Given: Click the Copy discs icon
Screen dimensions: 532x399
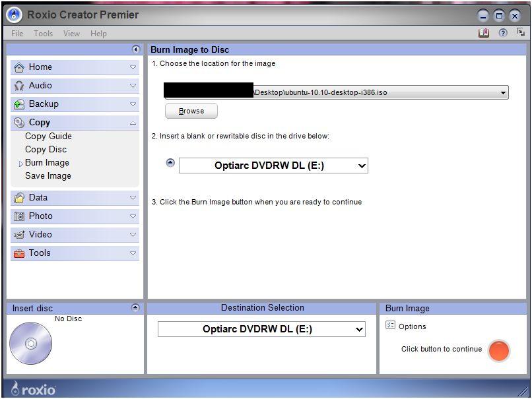Looking at the screenshot, I should coord(19,123).
